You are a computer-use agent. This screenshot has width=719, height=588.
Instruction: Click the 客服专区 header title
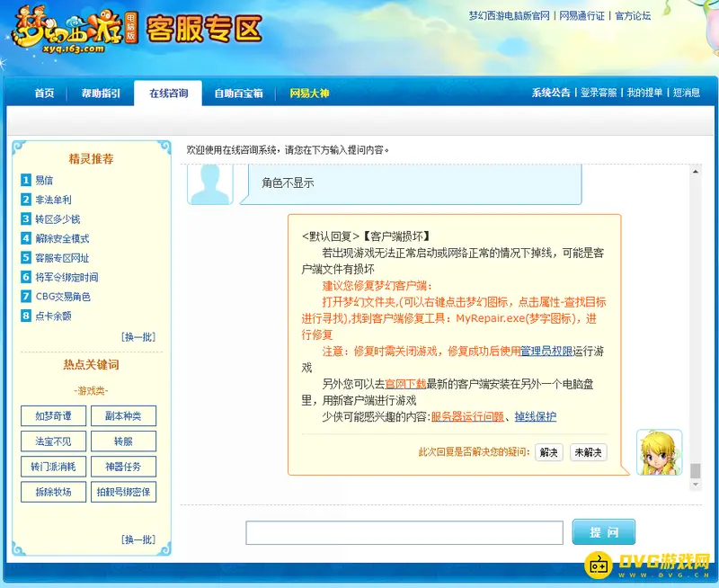click(205, 29)
